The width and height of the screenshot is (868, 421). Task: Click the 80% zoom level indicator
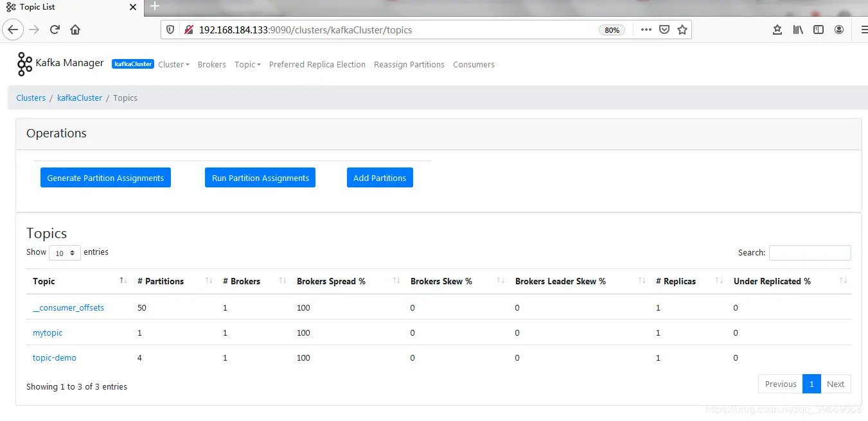612,30
